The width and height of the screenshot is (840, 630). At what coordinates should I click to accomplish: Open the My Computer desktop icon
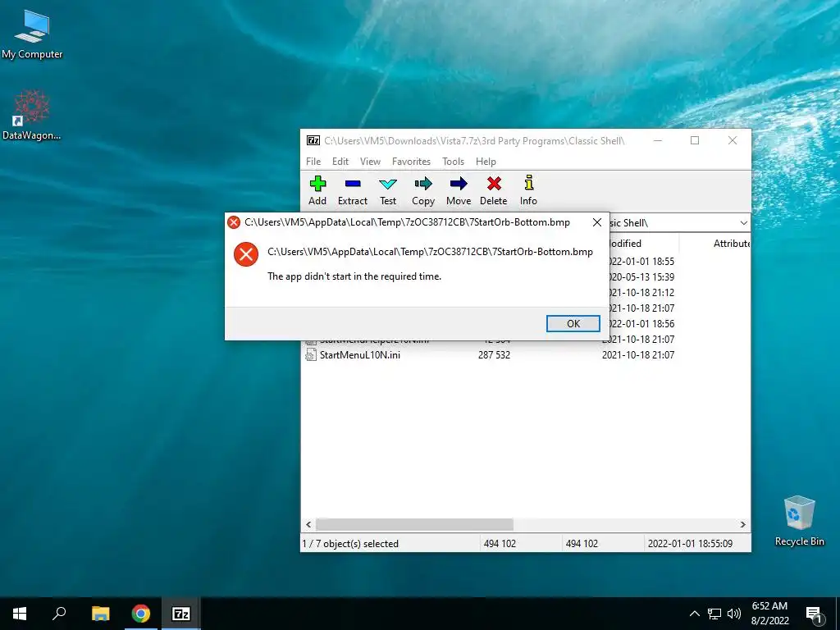click(x=32, y=34)
